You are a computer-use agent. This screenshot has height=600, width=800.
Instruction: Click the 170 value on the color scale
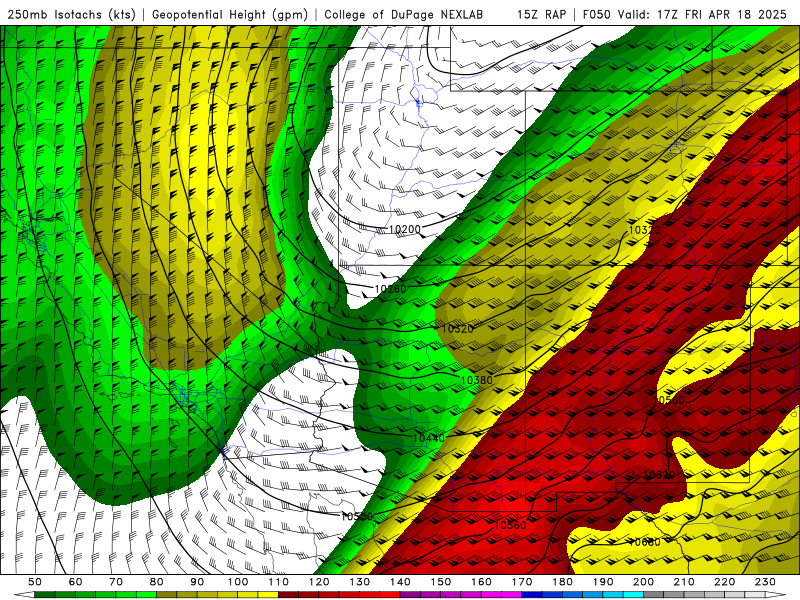coord(522,582)
